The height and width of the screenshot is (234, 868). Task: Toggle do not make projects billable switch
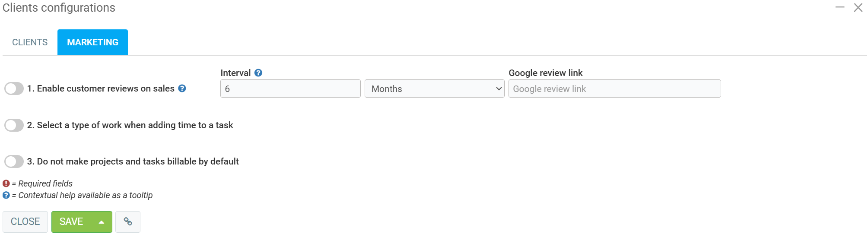14,161
